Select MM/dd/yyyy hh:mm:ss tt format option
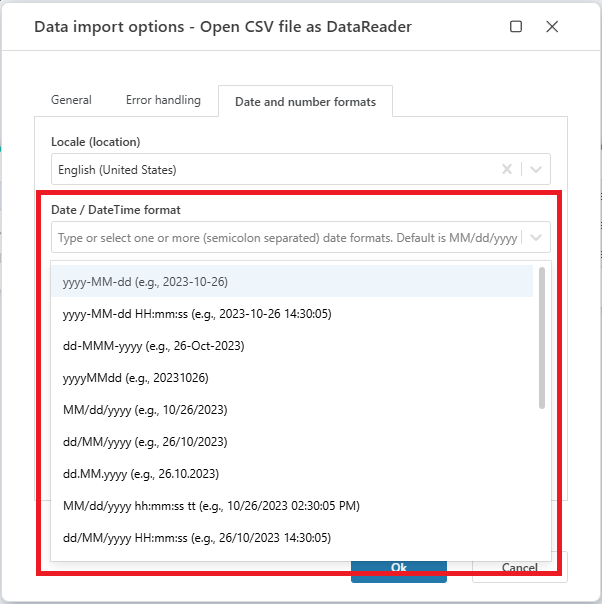Image resolution: width=602 pixels, height=604 pixels. tap(292, 505)
